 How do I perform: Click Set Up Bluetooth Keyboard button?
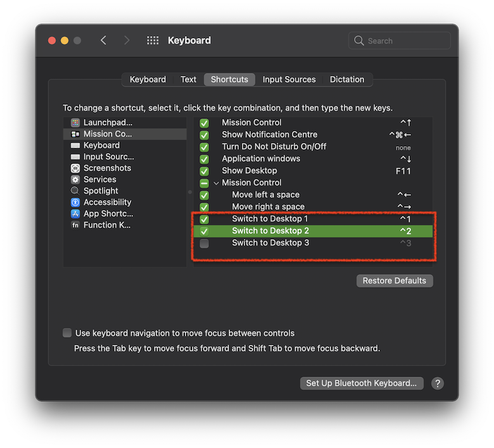[361, 383]
